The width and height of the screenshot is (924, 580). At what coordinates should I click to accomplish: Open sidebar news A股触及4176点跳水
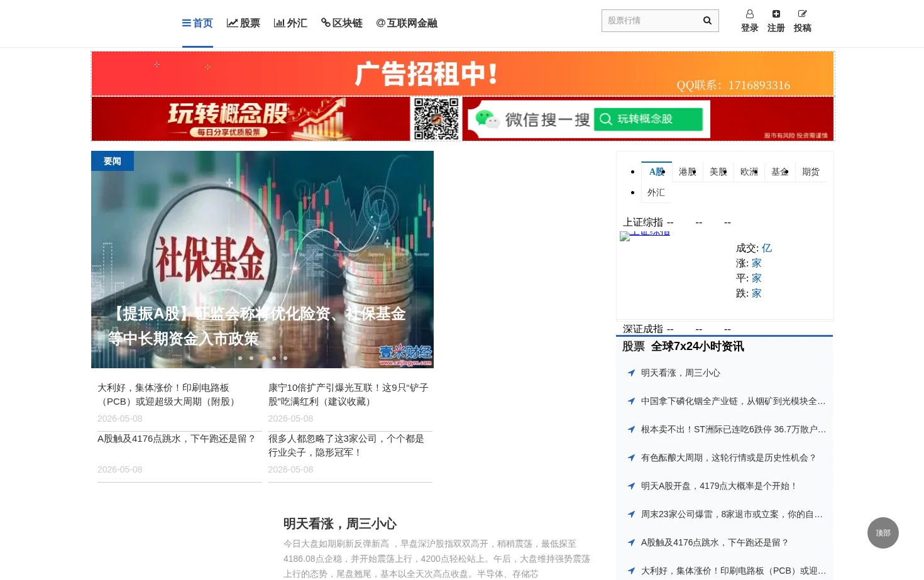[715, 542]
